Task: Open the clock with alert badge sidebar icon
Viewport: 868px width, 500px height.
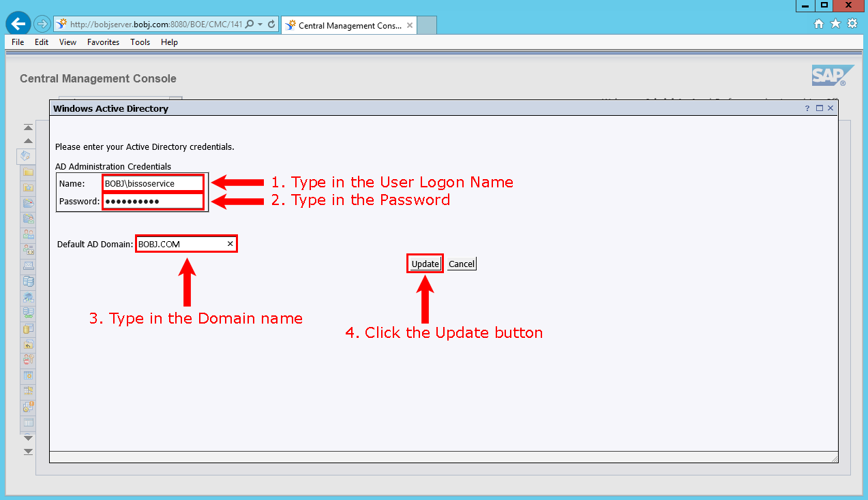Action: coord(28,407)
